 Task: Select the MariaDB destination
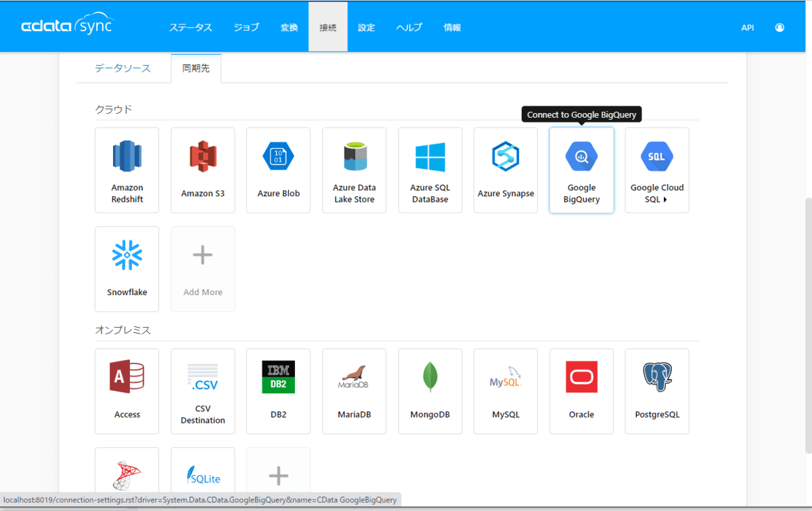(355, 391)
